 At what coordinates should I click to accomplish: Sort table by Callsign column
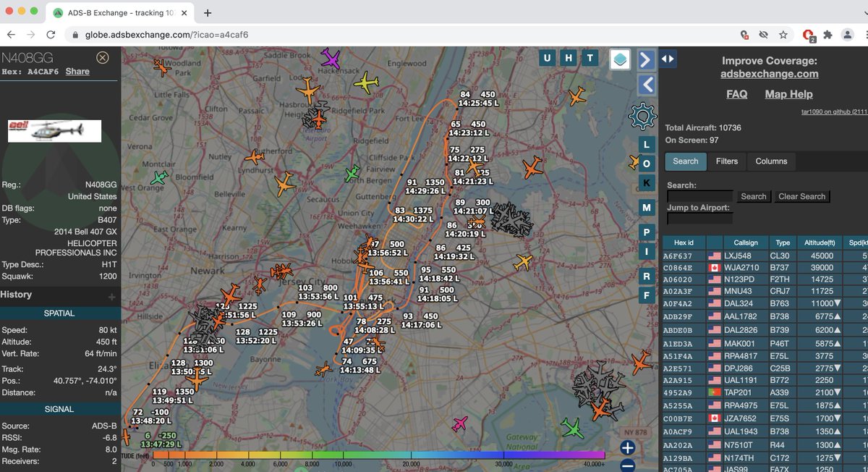point(746,243)
